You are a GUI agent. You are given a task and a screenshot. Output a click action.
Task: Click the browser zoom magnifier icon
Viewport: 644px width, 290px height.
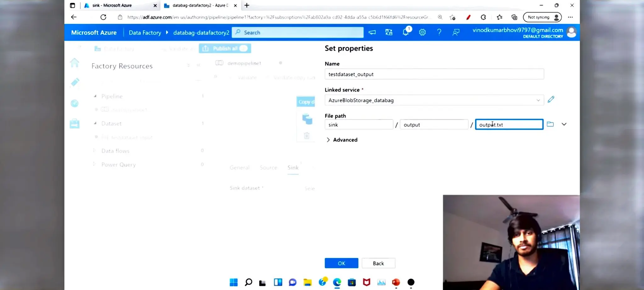click(x=440, y=17)
